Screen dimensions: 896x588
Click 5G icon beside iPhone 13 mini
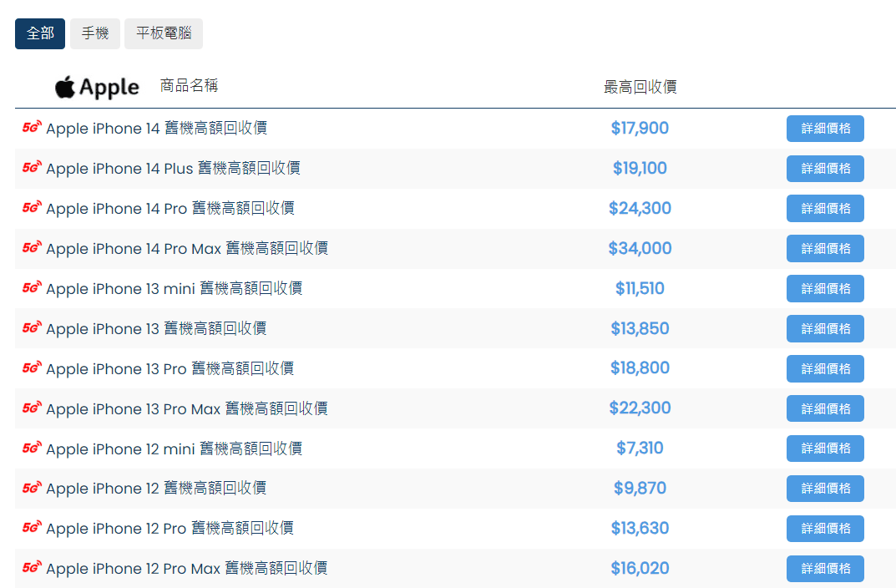32,286
